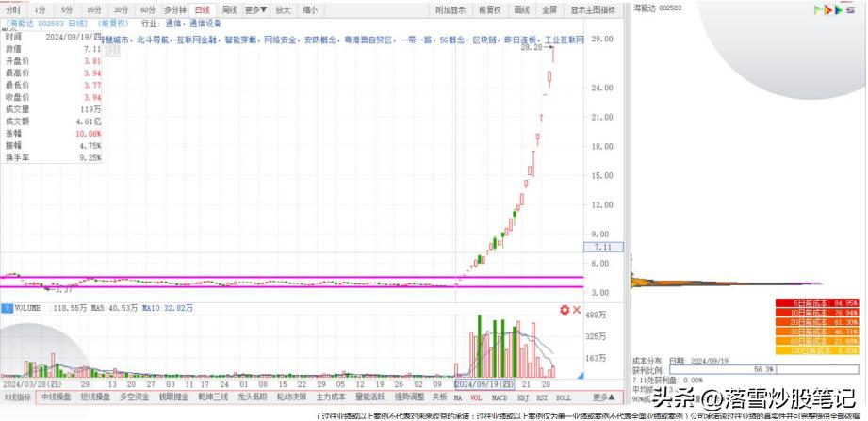
Task: Click the 一带一路 concept tag
Action: [x=417, y=41]
